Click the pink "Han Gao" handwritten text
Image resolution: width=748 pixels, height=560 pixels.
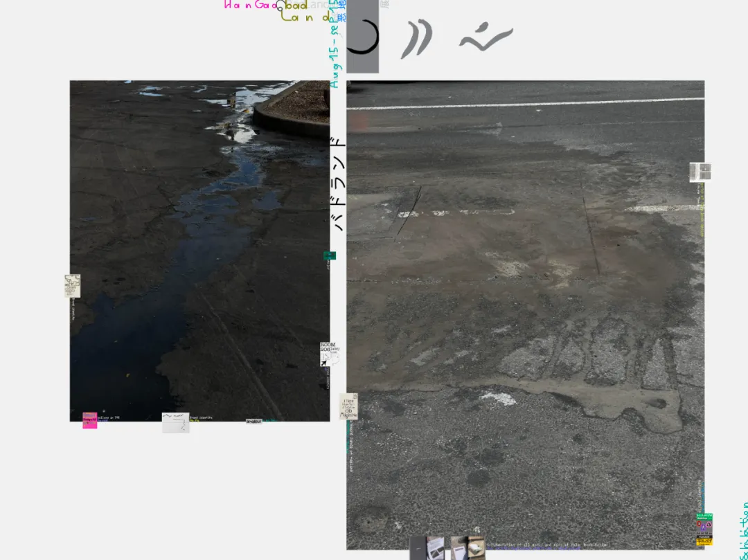tap(251, 6)
